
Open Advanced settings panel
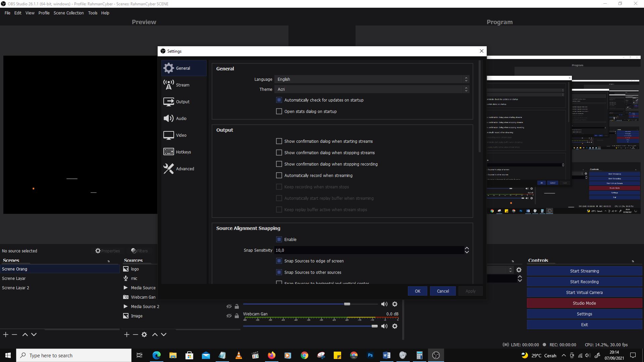click(185, 168)
